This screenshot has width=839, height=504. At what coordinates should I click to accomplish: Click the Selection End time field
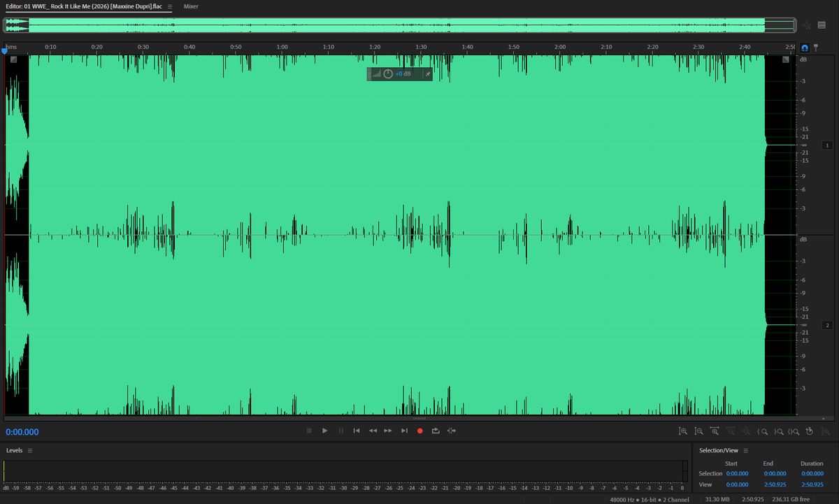tap(775, 473)
